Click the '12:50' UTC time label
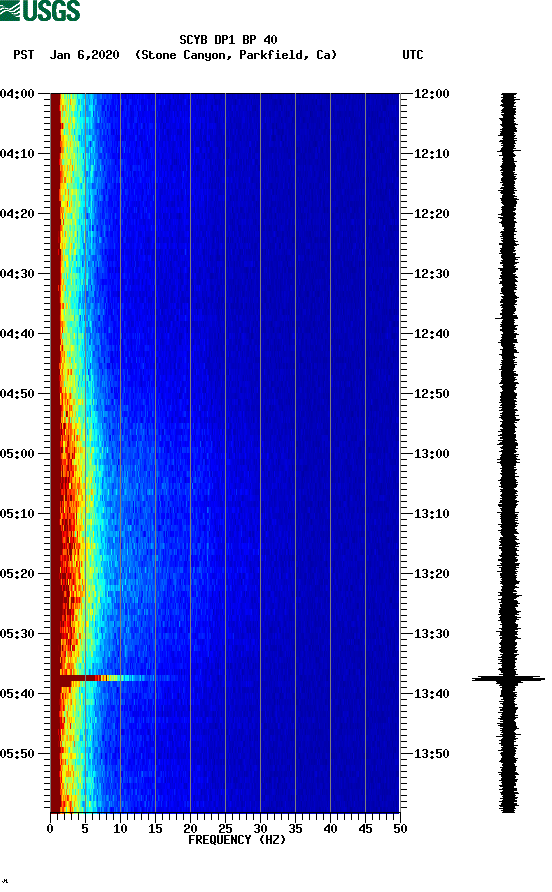 pyautogui.click(x=432, y=394)
